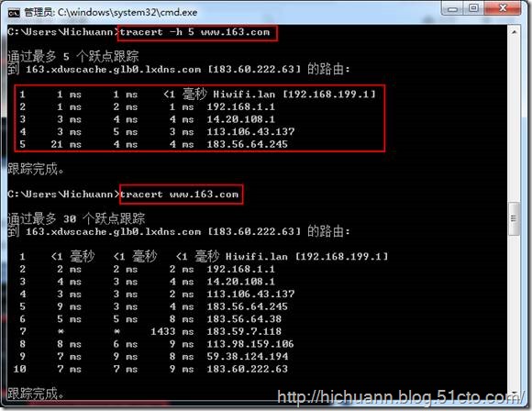Click the command 'tracert -h 5 www.163.com'
The width and height of the screenshot is (532, 411).
(194, 32)
